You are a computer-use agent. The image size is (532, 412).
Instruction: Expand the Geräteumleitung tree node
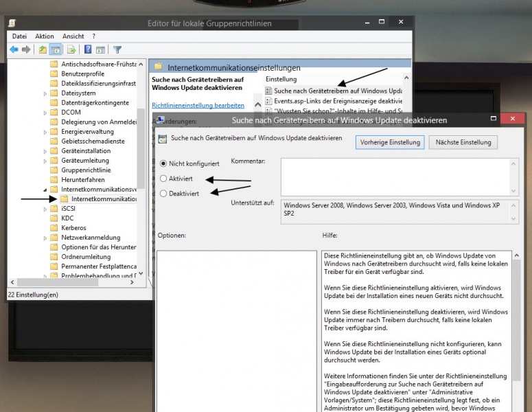pyautogui.click(x=45, y=161)
